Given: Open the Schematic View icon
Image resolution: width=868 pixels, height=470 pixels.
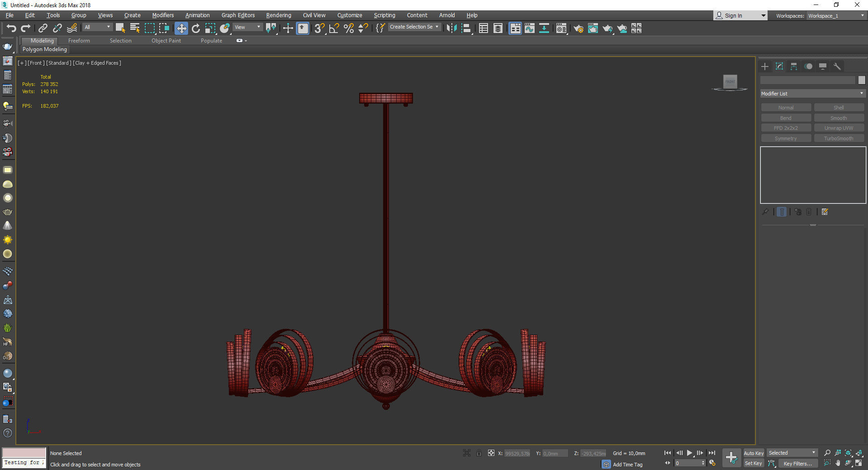Looking at the screenshot, I should (x=544, y=28).
